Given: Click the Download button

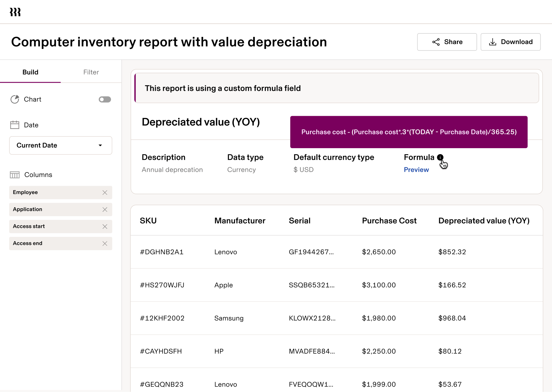Looking at the screenshot, I should coord(510,42).
